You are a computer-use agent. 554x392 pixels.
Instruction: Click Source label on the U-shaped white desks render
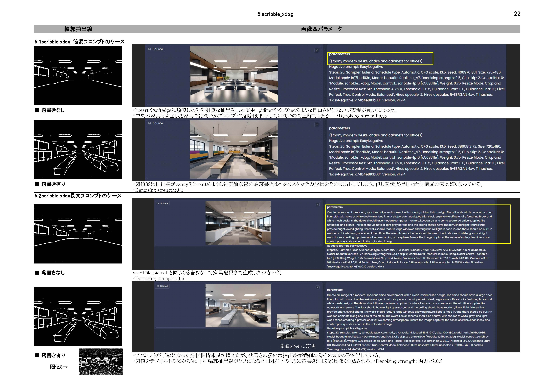coord(164,203)
